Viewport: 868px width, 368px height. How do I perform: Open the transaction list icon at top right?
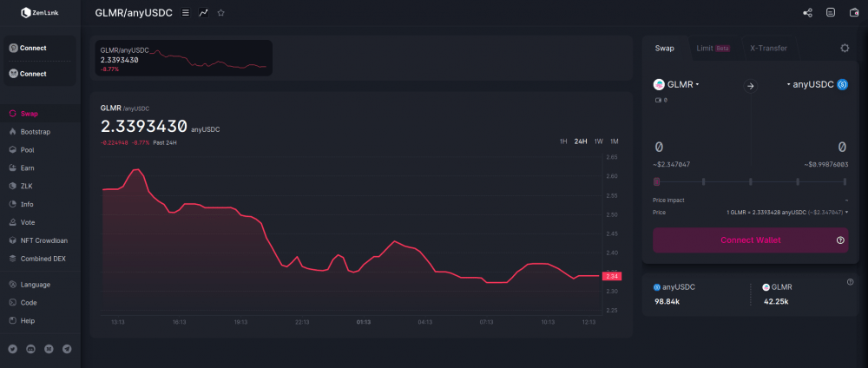(831, 12)
